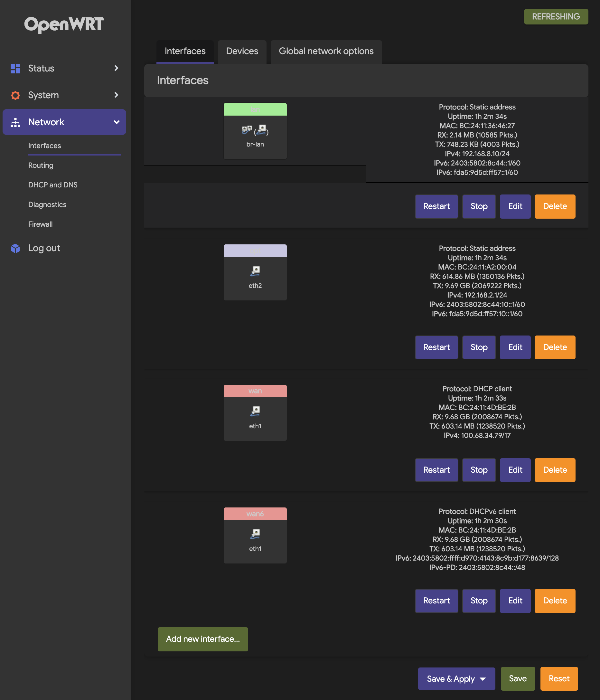The width and height of the screenshot is (600, 700).
Task: Click the Status dashboard icon
Action: [15, 69]
